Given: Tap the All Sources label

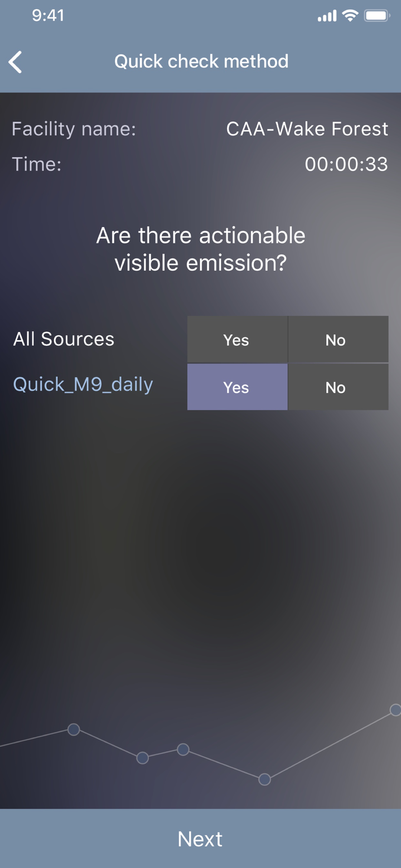Looking at the screenshot, I should click(64, 339).
